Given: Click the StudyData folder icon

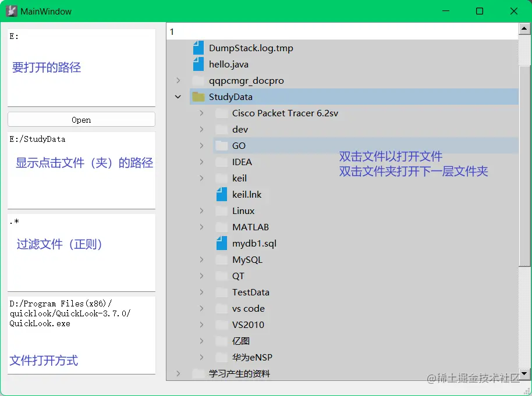Looking at the screenshot, I should [198, 97].
